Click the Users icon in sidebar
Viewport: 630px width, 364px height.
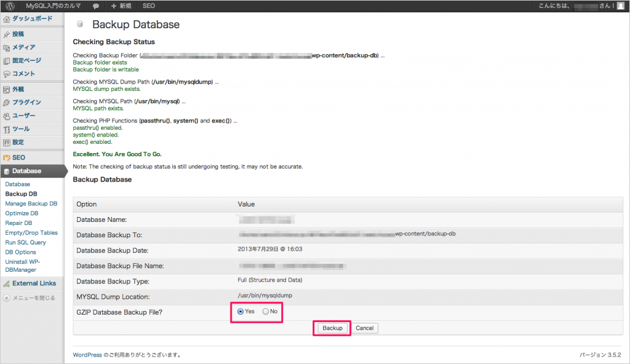(6, 116)
